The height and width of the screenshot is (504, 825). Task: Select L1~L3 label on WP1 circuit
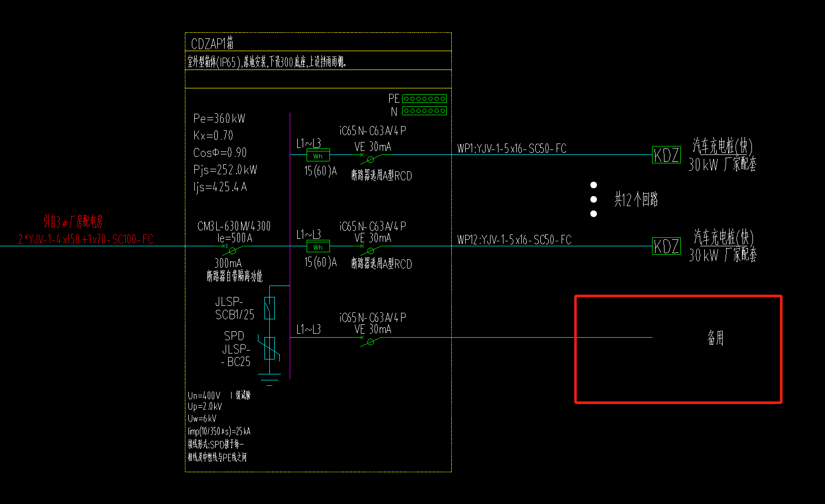coord(309,144)
